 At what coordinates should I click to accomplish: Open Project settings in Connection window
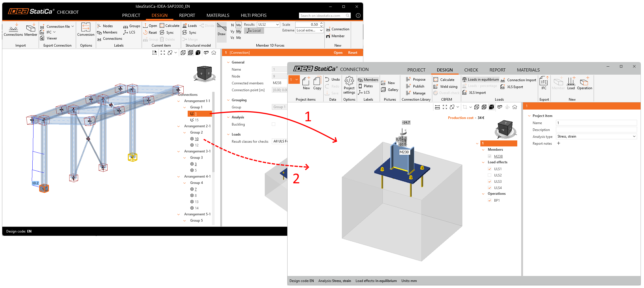pos(349,85)
